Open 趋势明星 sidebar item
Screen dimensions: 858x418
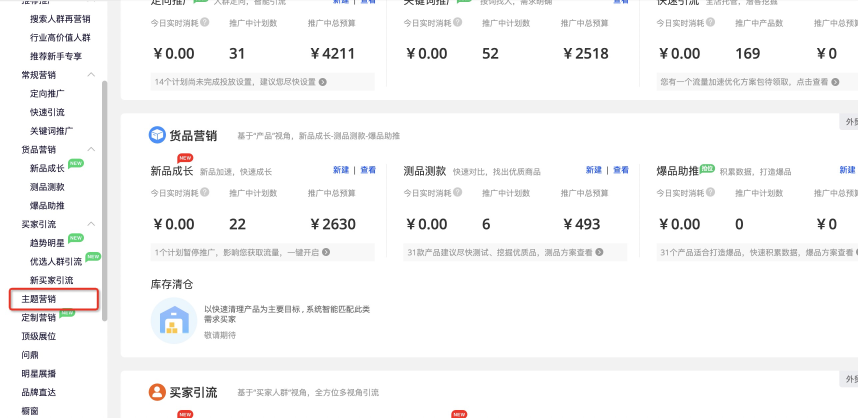coord(46,242)
